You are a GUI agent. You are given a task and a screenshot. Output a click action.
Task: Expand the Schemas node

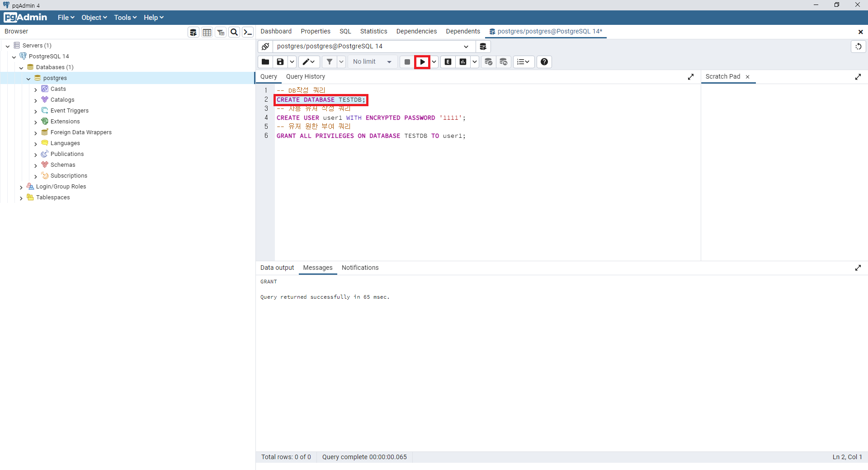point(36,165)
